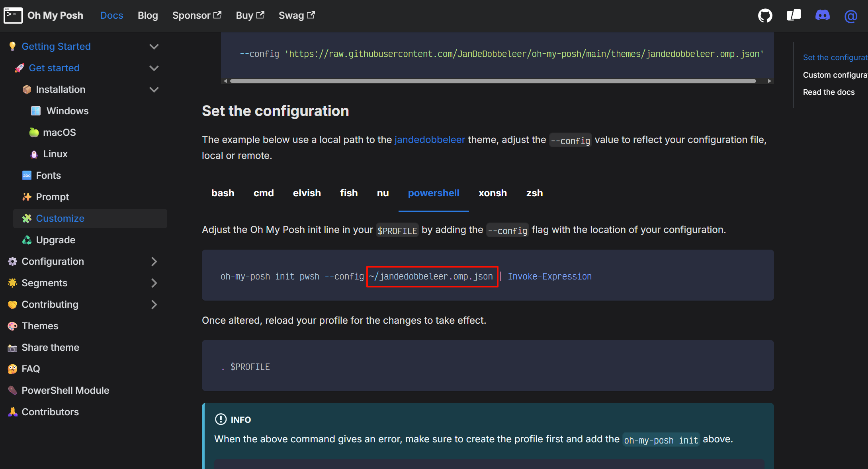Click the Invoke-Expression text in code block
This screenshot has width=868, height=469.
pos(549,276)
